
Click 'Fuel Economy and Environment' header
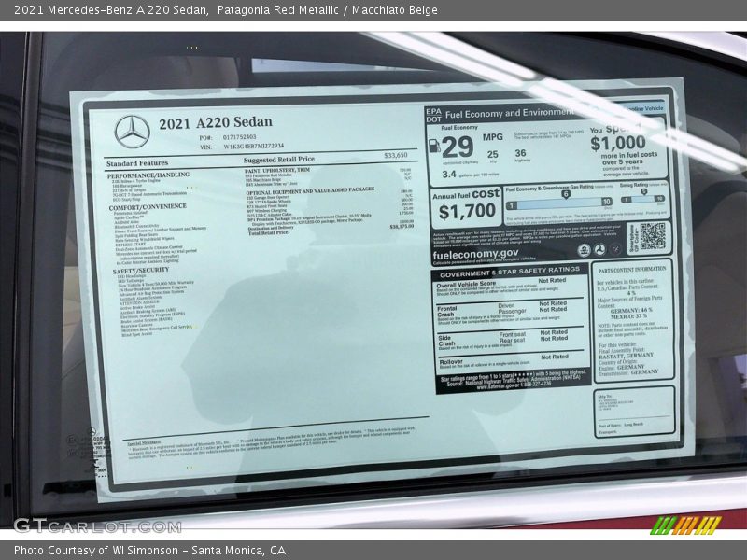tap(509, 113)
